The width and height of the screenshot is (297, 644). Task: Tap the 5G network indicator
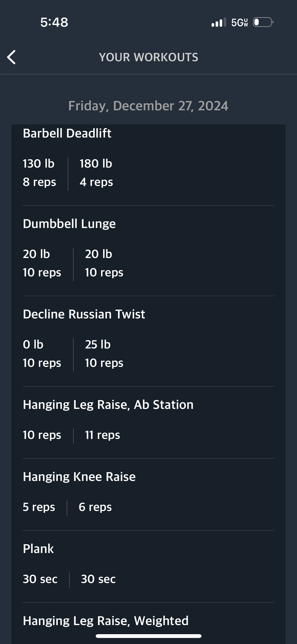(240, 22)
